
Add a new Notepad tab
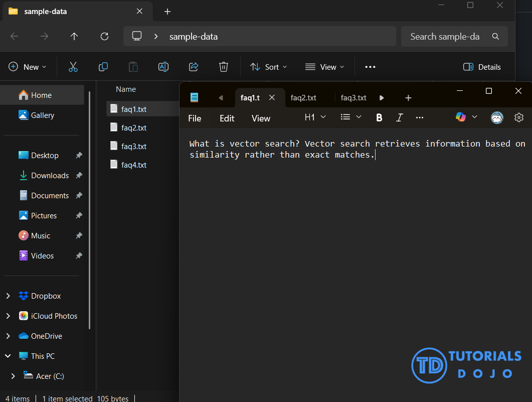pyautogui.click(x=408, y=98)
